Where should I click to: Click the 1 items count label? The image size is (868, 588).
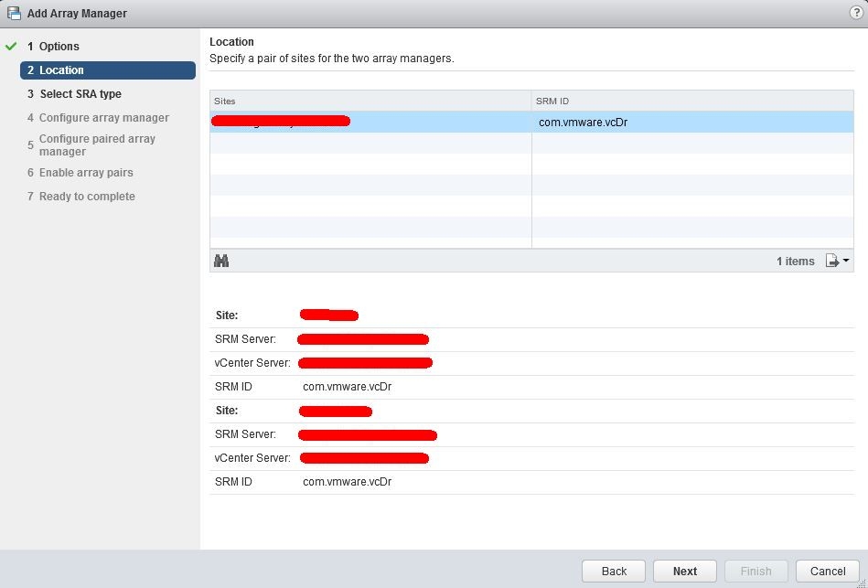pyautogui.click(x=795, y=262)
